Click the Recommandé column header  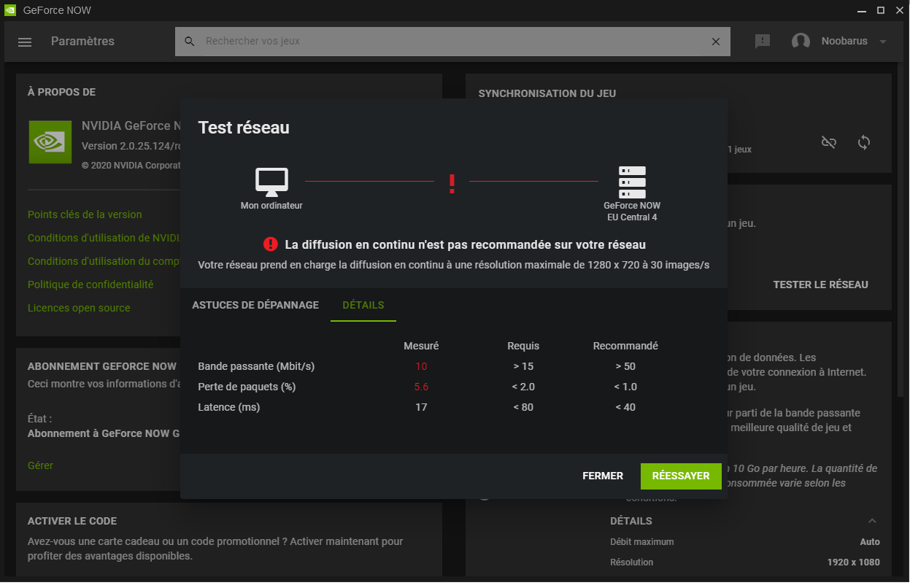[625, 346]
